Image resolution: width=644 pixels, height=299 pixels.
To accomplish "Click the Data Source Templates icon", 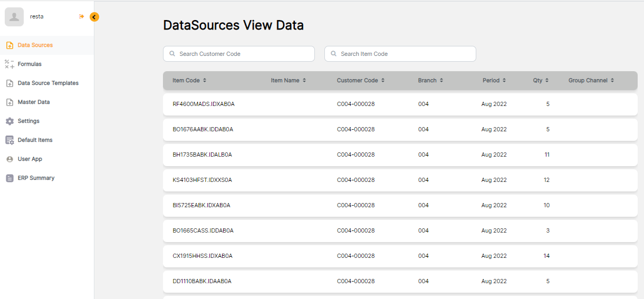I will click(9, 83).
